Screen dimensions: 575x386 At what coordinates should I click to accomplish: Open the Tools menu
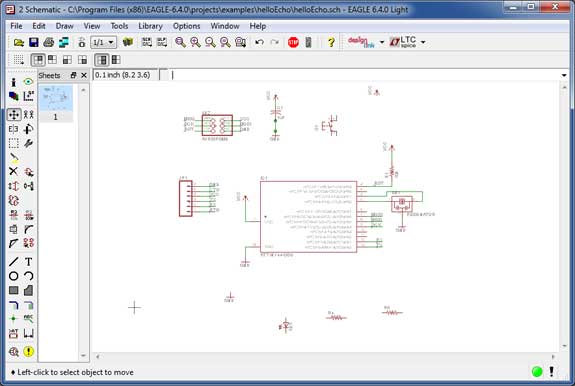119,26
